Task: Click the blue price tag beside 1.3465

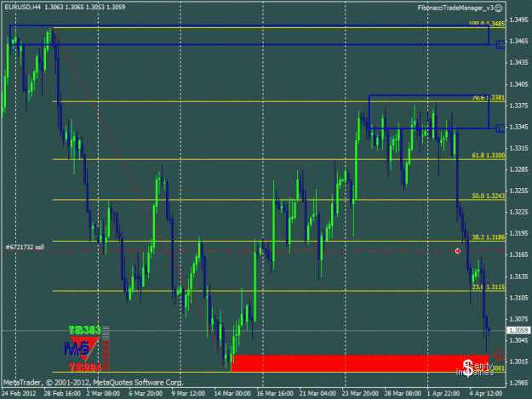Action: (x=501, y=45)
